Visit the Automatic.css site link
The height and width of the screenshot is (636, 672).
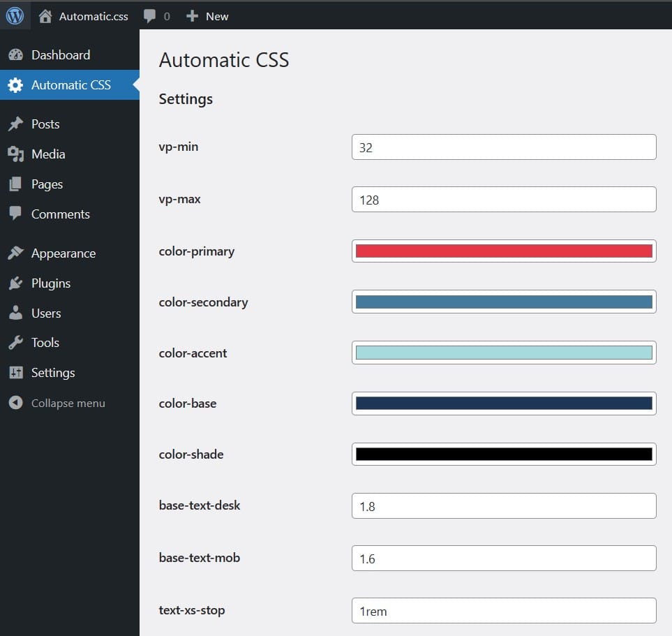pyautogui.click(x=94, y=16)
